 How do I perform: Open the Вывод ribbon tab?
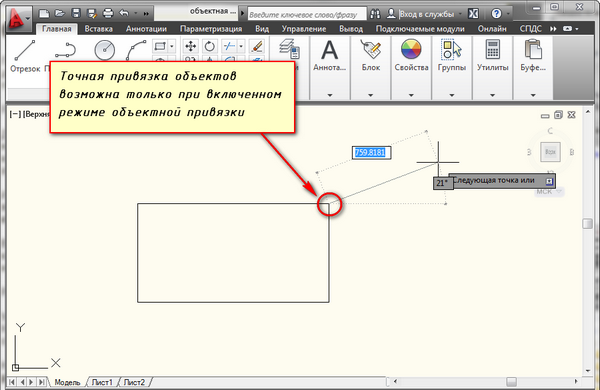pyautogui.click(x=351, y=29)
